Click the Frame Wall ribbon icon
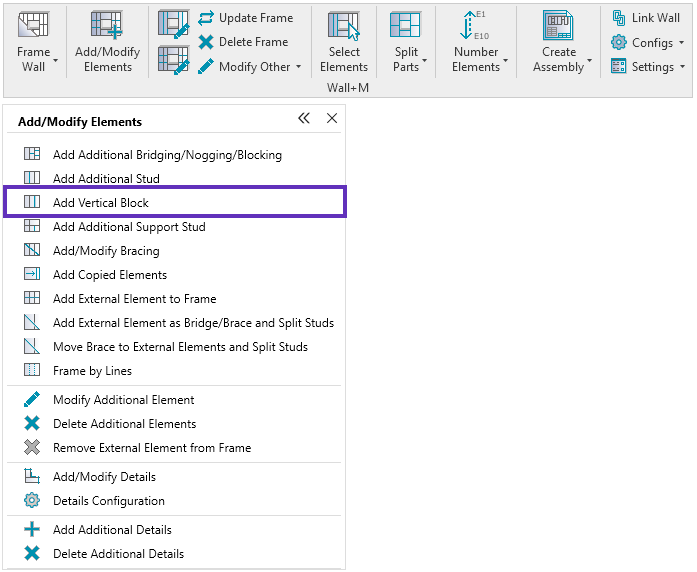 34,27
